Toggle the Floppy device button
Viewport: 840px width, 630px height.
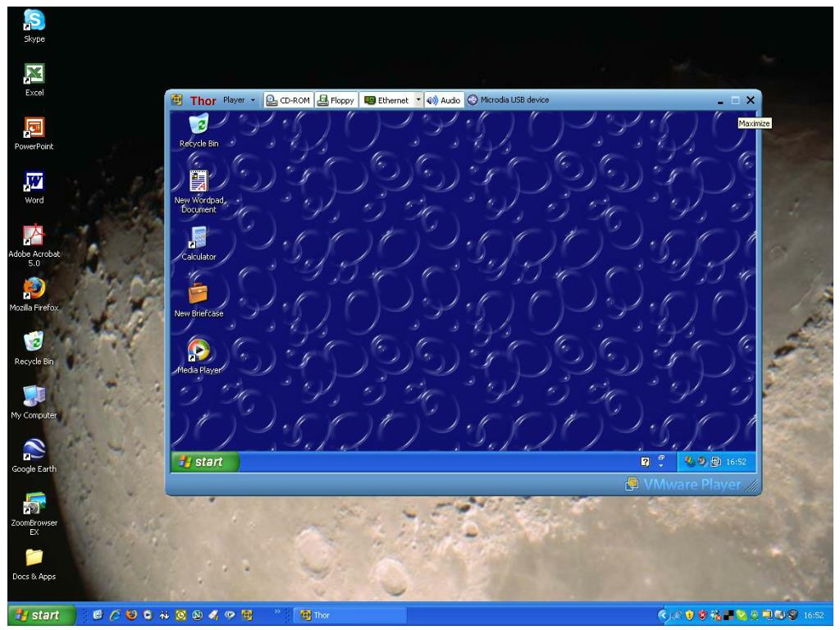point(336,100)
